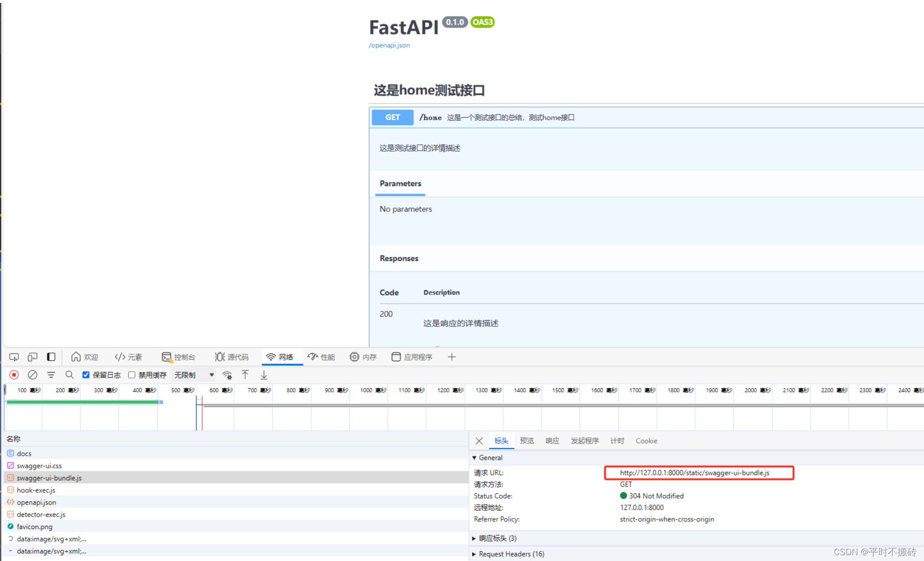The width and height of the screenshot is (924, 561).
Task: Export network log as HAR
Action: tap(263, 375)
